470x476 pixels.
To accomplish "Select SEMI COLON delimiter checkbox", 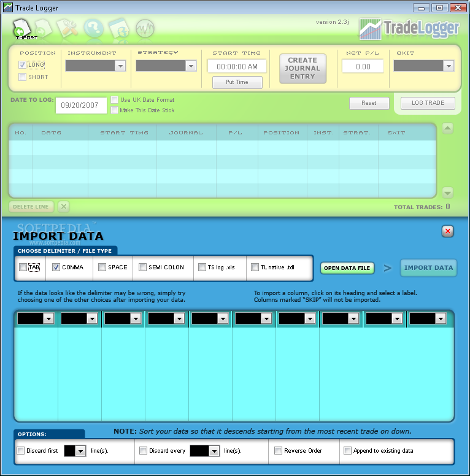I will pos(142,267).
